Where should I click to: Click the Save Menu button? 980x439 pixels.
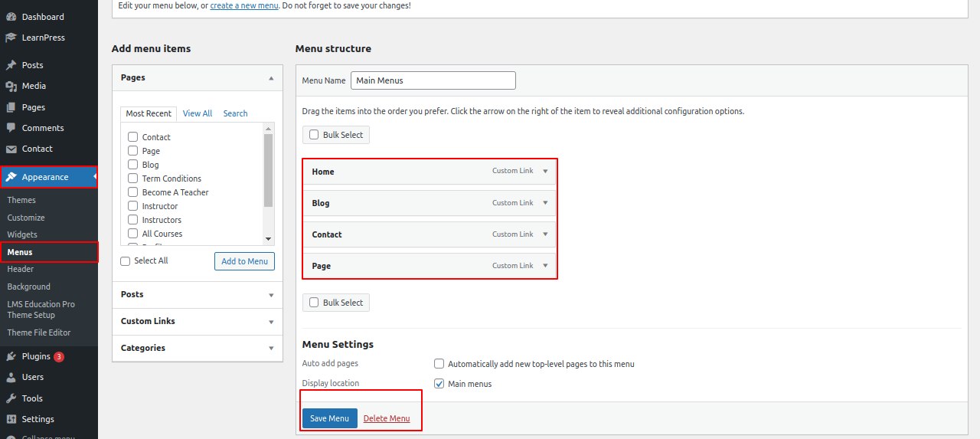point(329,418)
